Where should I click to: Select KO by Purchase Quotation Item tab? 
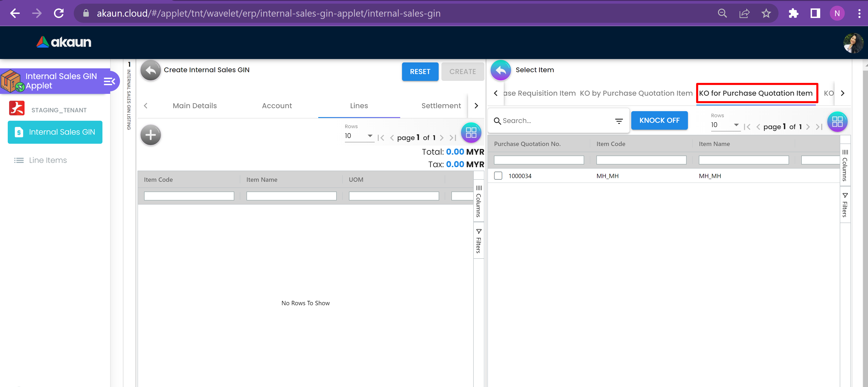pyautogui.click(x=636, y=93)
